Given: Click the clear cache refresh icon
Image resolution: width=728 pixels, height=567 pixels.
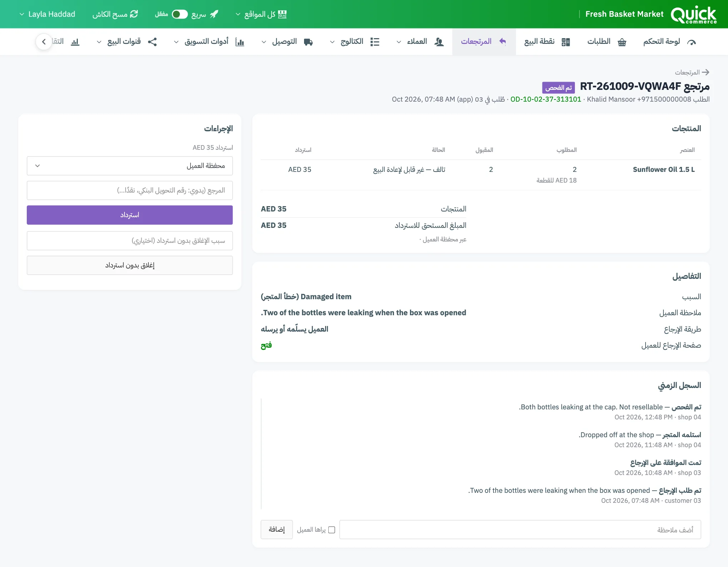Looking at the screenshot, I should (134, 14).
